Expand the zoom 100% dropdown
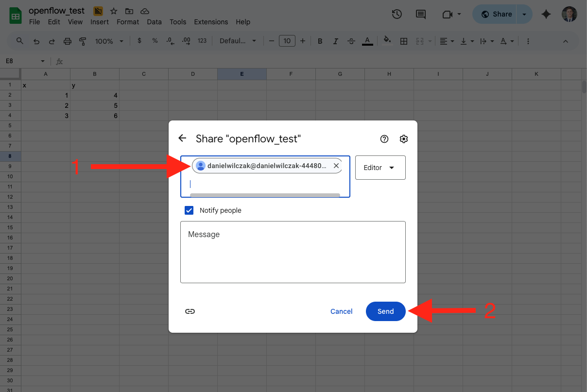The height and width of the screenshot is (392, 587). click(109, 41)
